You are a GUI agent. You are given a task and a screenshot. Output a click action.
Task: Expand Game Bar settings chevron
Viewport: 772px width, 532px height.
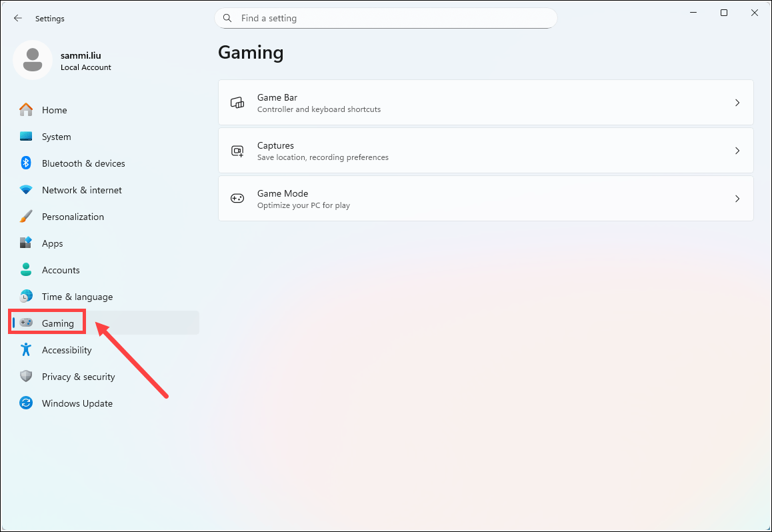737,103
